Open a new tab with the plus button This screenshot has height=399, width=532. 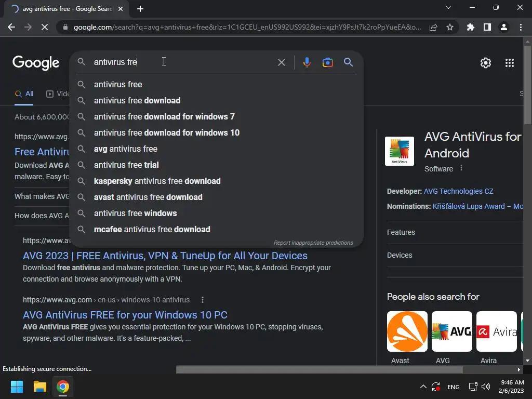140,9
